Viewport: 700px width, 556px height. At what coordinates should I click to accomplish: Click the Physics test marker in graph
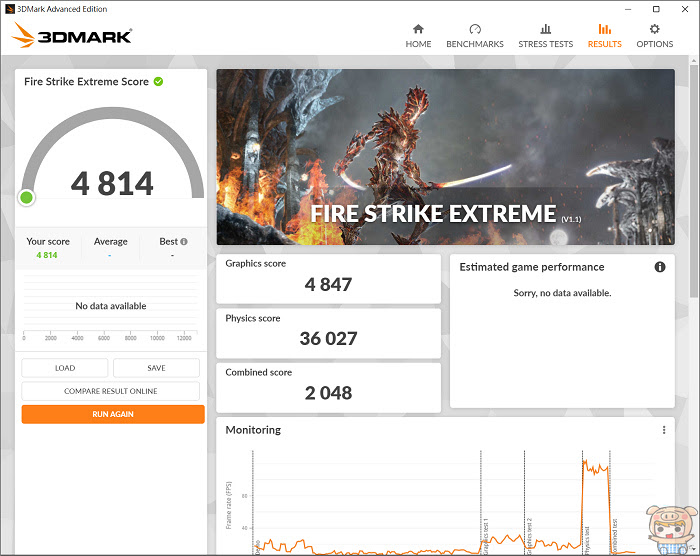click(x=583, y=502)
